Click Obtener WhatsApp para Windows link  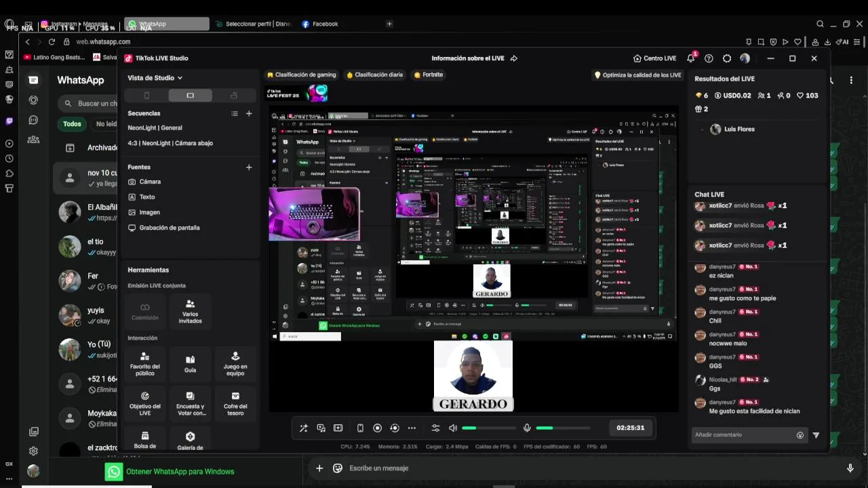pyautogui.click(x=180, y=472)
